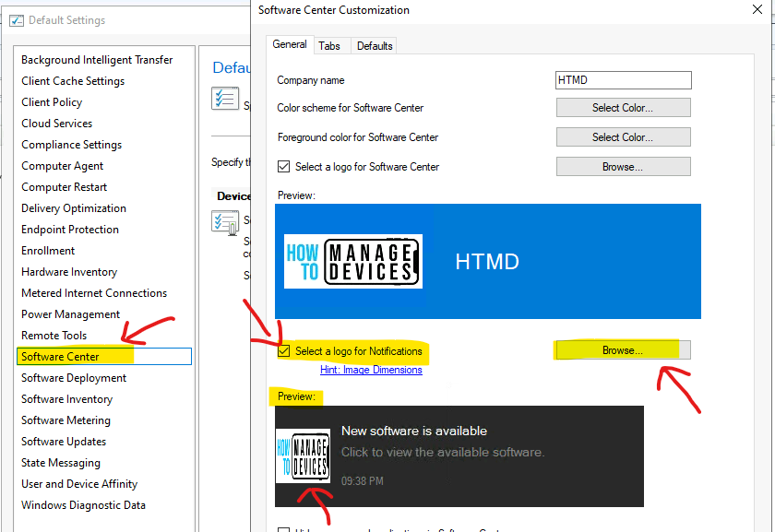Image resolution: width=775 pixels, height=532 pixels.
Task: Click the How To Manage Devices logo in the blue banner preview
Action: click(353, 261)
